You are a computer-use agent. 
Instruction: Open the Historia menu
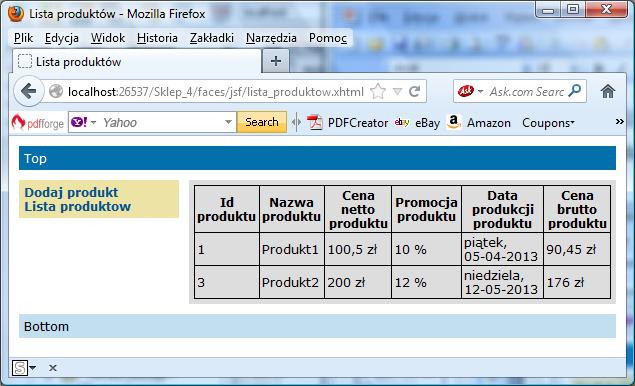(x=157, y=38)
